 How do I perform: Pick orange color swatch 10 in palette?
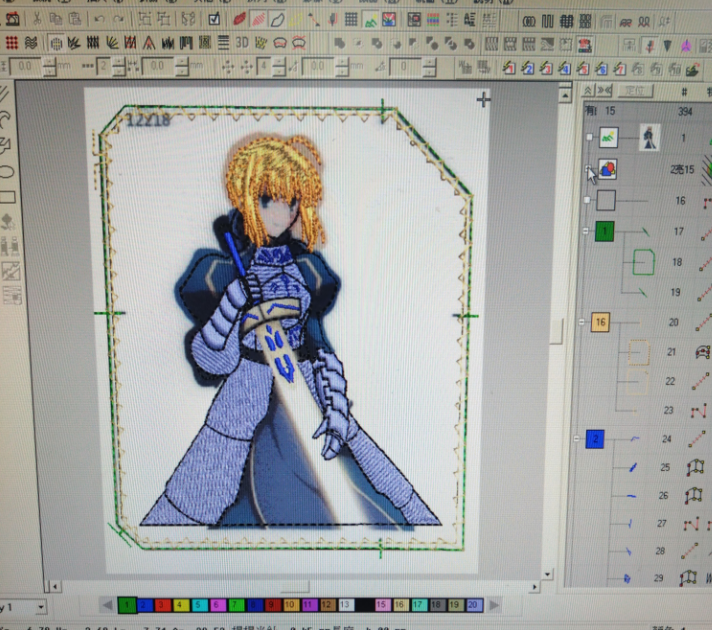[x=291, y=605]
